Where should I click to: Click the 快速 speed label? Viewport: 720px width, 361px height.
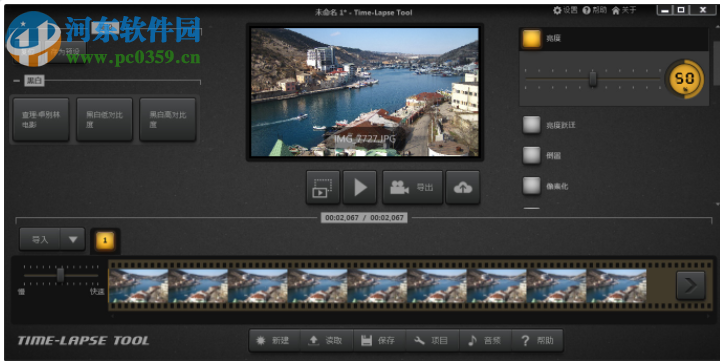97,292
